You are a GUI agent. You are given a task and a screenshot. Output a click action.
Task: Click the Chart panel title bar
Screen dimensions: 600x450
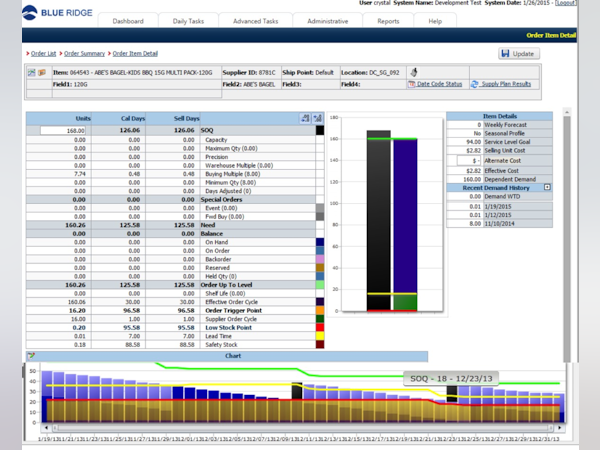point(227,356)
